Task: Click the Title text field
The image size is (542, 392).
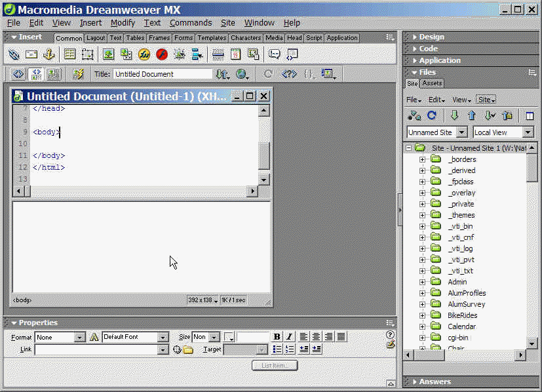Action: [163, 74]
